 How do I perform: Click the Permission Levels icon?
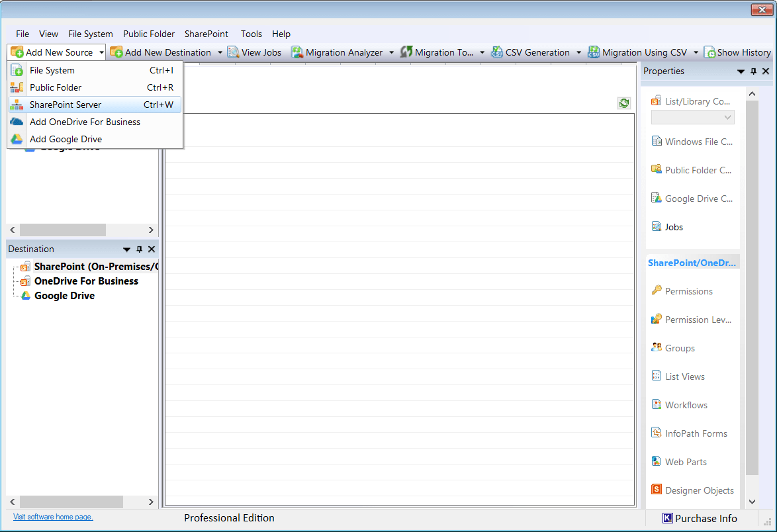tap(656, 319)
